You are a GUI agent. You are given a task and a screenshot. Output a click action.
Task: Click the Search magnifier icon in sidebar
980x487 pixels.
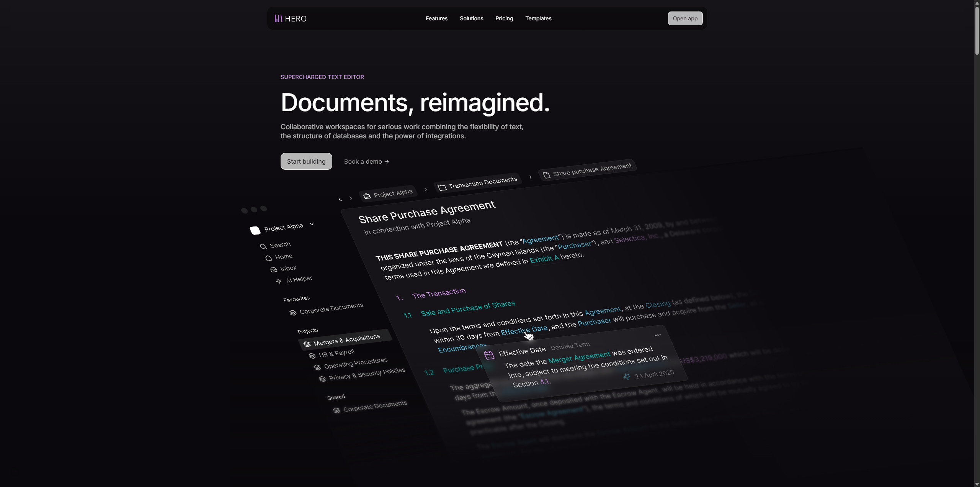click(263, 246)
